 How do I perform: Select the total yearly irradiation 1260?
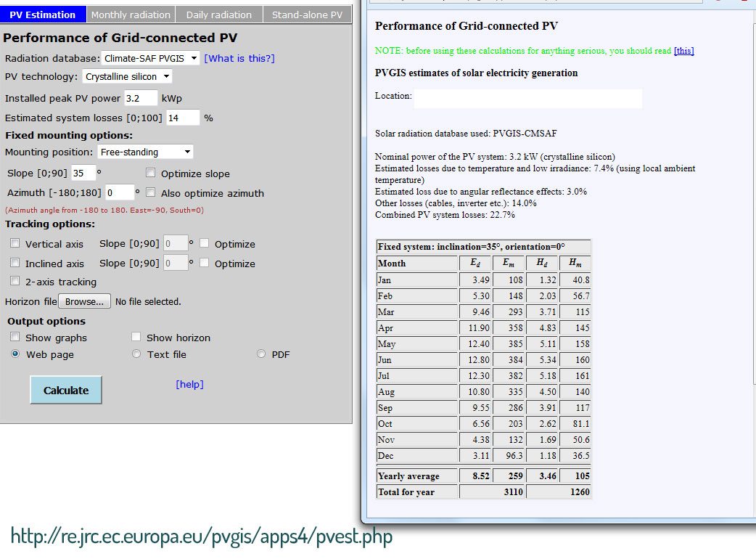point(580,492)
